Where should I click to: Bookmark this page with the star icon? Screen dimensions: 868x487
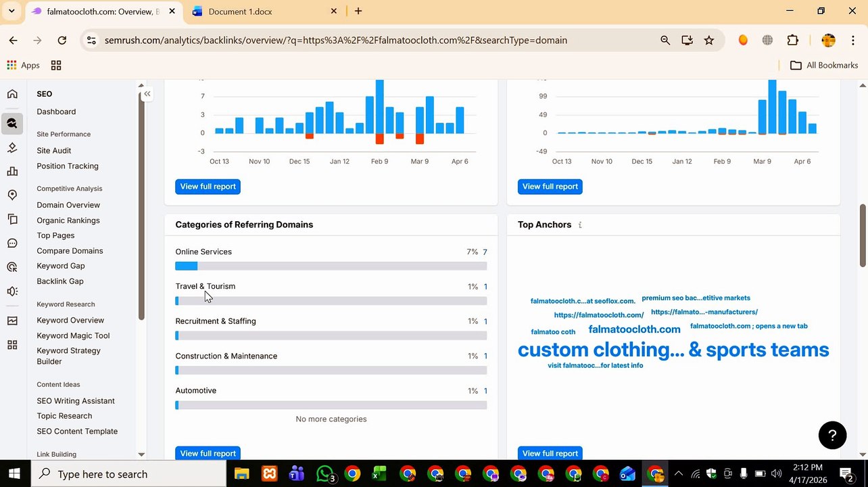[708, 41]
